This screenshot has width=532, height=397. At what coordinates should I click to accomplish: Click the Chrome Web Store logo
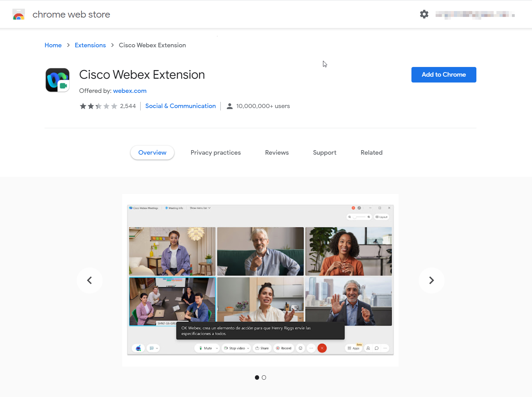(19, 14)
